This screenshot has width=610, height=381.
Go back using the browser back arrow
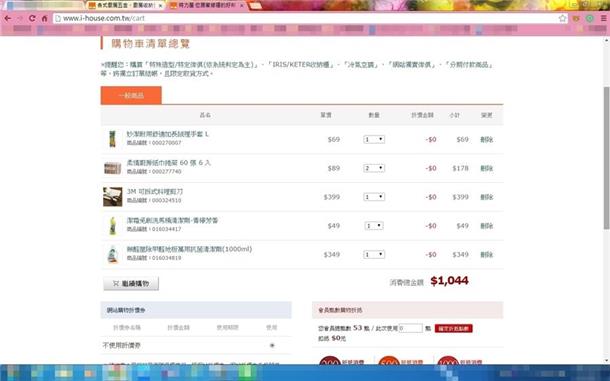click(7, 18)
